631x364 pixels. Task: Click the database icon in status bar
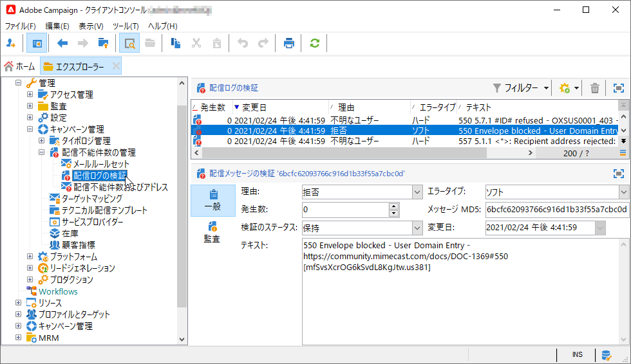coord(606,355)
